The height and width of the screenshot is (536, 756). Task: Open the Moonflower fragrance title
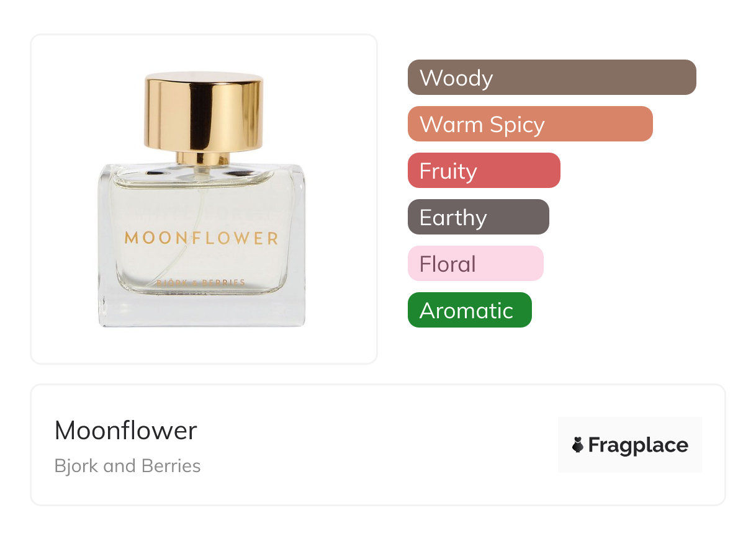coord(125,431)
